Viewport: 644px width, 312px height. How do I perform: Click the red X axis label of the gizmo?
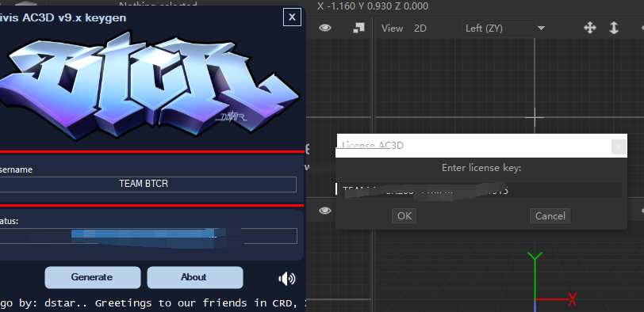[x=572, y=299]
